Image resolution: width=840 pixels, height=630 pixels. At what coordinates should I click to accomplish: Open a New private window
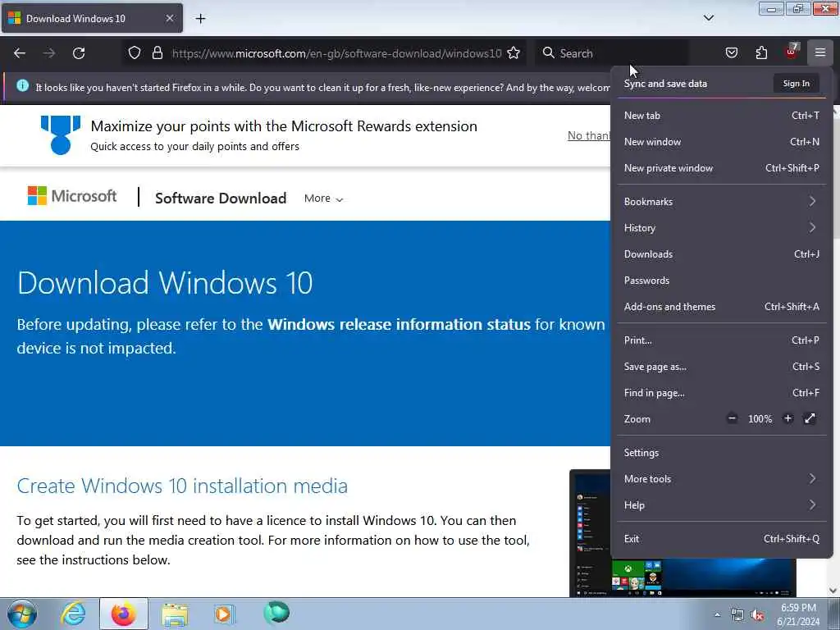click(x=721, y=167)
